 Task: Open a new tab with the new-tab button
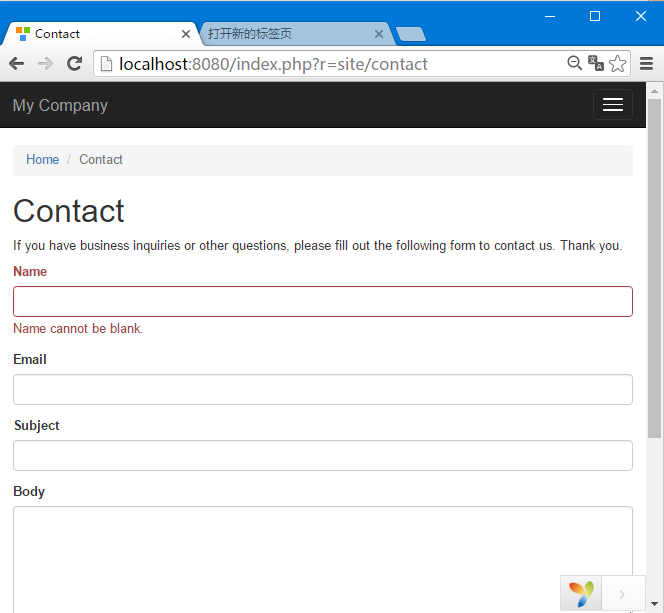tap(411, 34)
